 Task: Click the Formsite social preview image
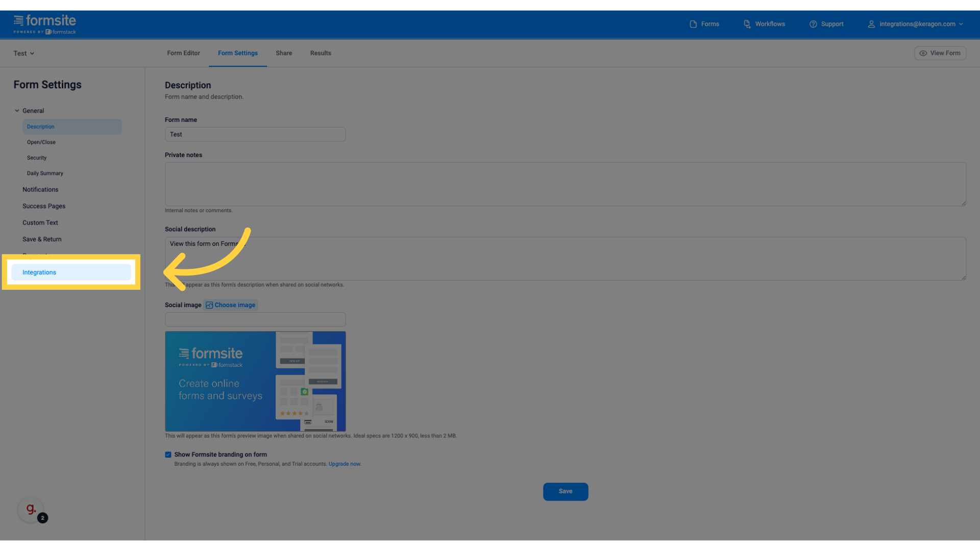(x=255, y=381)
